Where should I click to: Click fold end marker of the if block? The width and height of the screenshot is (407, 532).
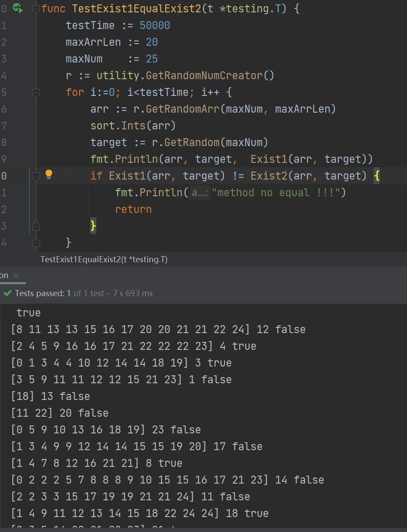[x=36, y=226]
